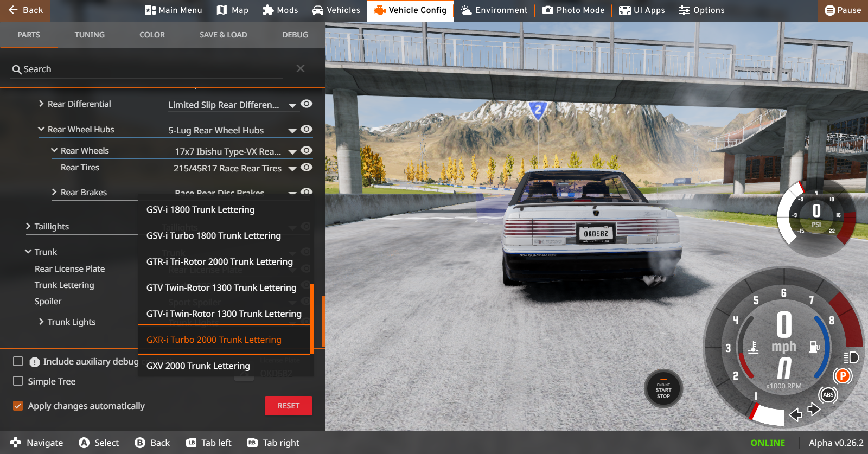Click the Back arrow button
The width and height of the screenshot is (868, 454).
click(25, 10)
